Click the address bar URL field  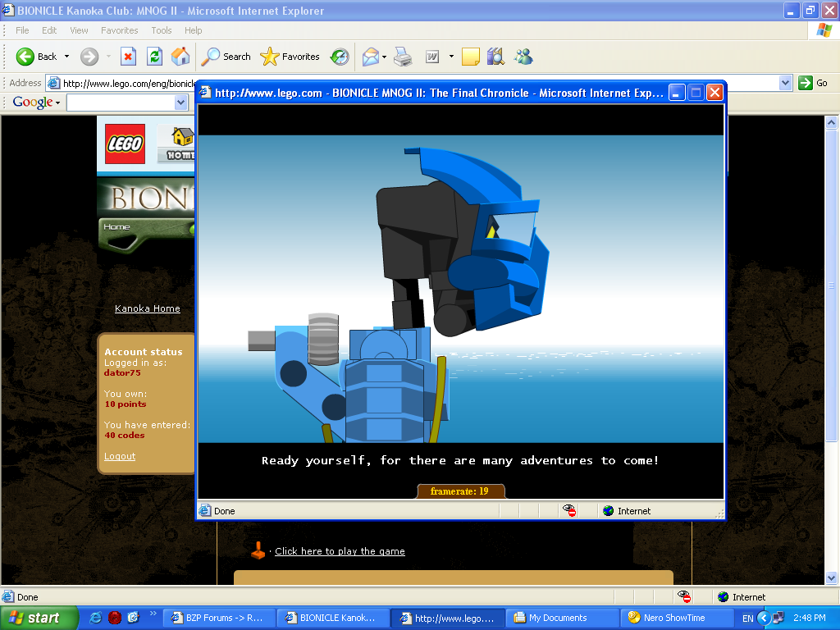pos(129,83)
